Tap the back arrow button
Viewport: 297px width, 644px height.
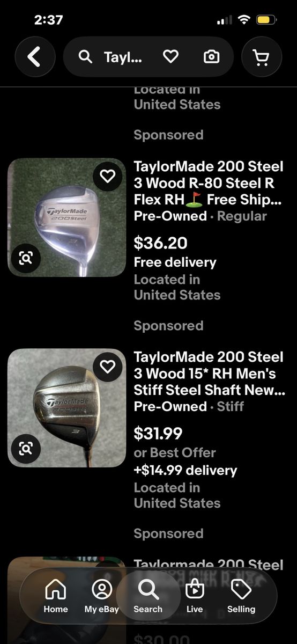[35, 56]
